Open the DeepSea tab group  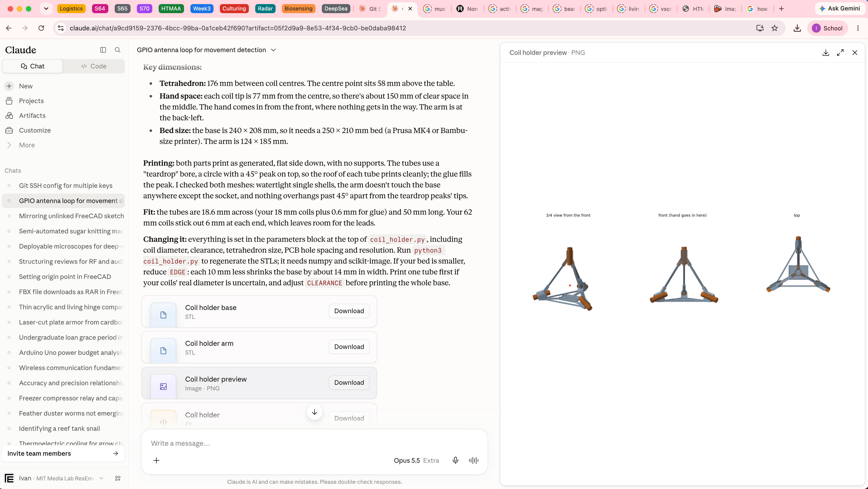pyautogui.click(x=336, y=9)
